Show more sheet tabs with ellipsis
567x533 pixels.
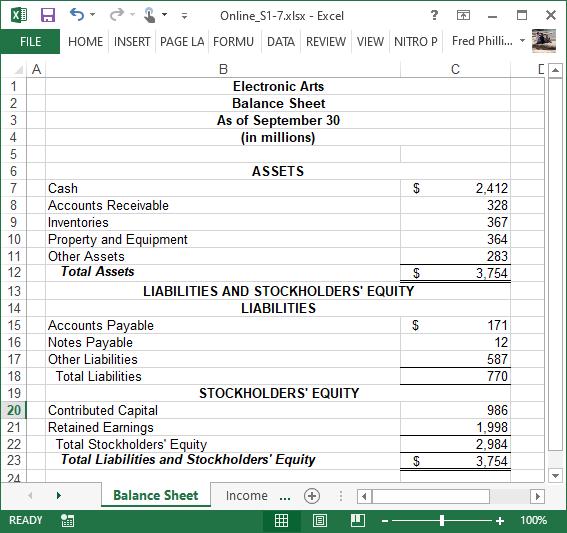pos(285,497)
